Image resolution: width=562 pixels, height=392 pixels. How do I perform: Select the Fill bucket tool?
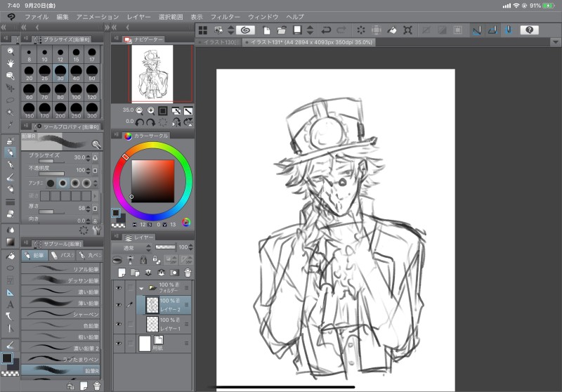pyautogui.click(x=11, y=256)
